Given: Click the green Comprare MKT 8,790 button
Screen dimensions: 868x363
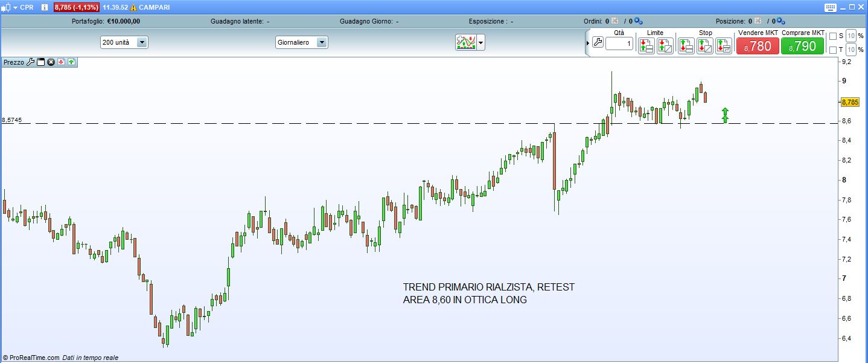Looking at the screenshot, I should pyautogui.click(x=802, y=46).
